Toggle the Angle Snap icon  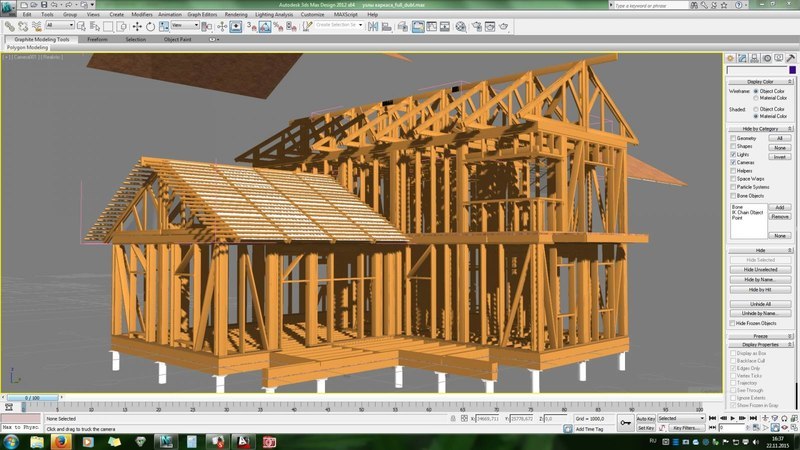click(x=265, y=26)
